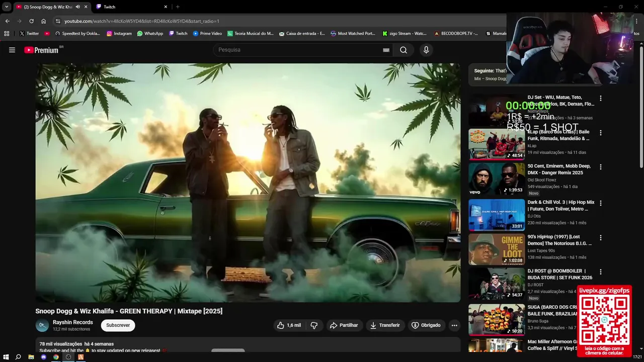Open kLap Barco dos Crias thumbnail
644x362 pixels.
point(497,144)
